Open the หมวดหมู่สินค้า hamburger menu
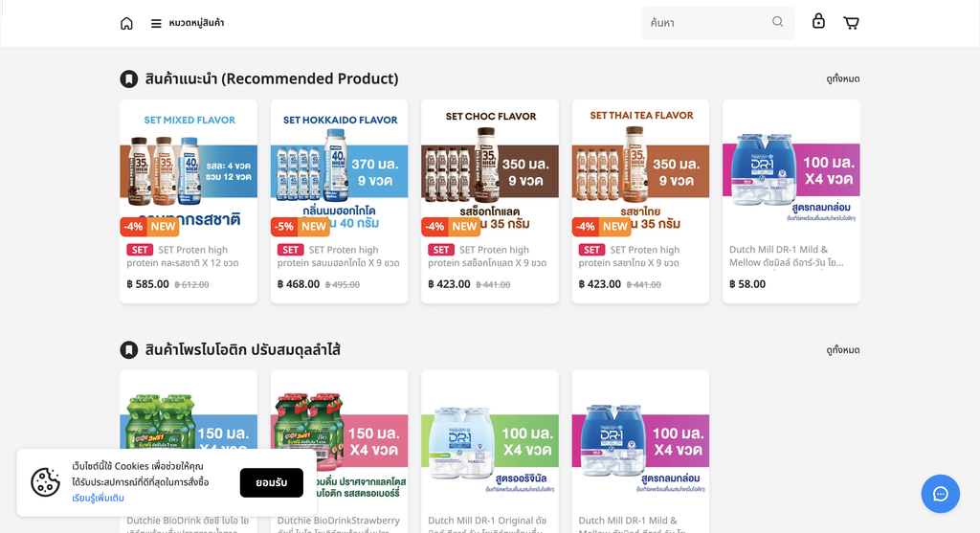The image size is (980, 533). pyautogui.click(x=187, y=23)
